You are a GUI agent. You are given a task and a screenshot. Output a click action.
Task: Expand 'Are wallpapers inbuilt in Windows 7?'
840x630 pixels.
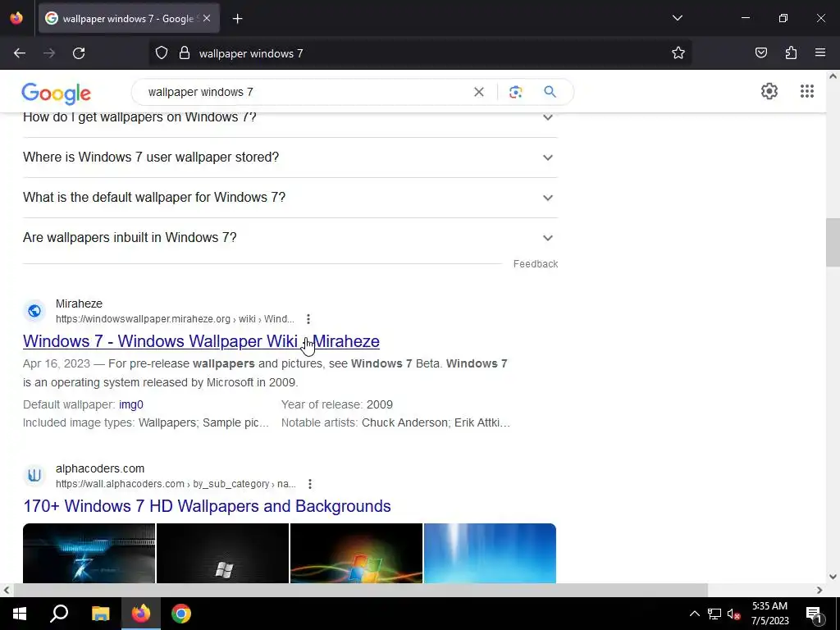pos(290,238)
